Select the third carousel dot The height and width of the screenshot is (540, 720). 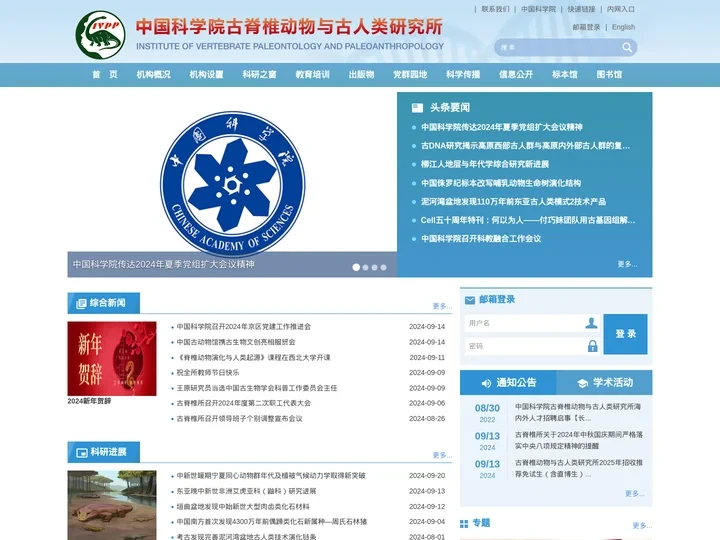374,267
